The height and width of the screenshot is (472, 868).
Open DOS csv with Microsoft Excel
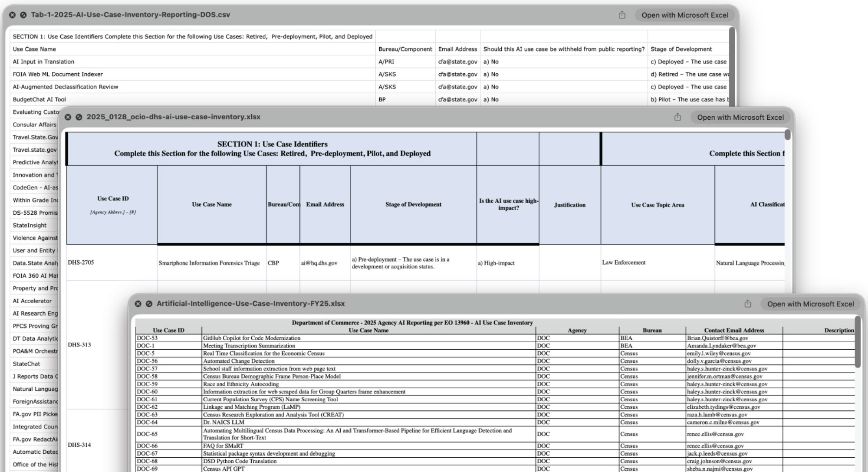(684, 15)
